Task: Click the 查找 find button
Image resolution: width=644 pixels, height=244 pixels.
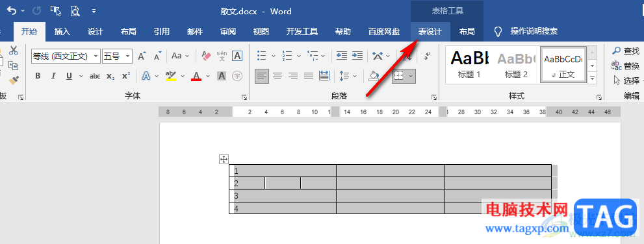Action: click(x=626, y=51)
